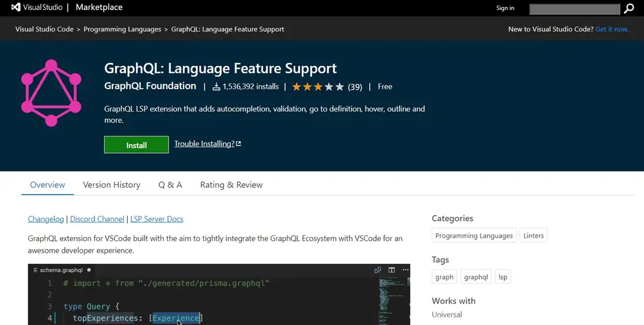Go to Visual Studio Code breadcrumb
This screenshot has height=325, width=644.
[x=45, y=29]
